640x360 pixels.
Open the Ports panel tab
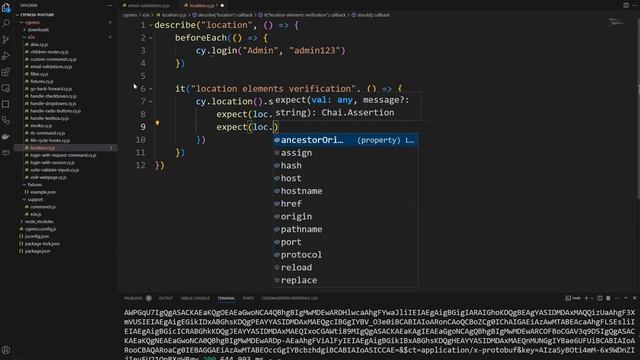pyautogui.click(x=248, y=298)
